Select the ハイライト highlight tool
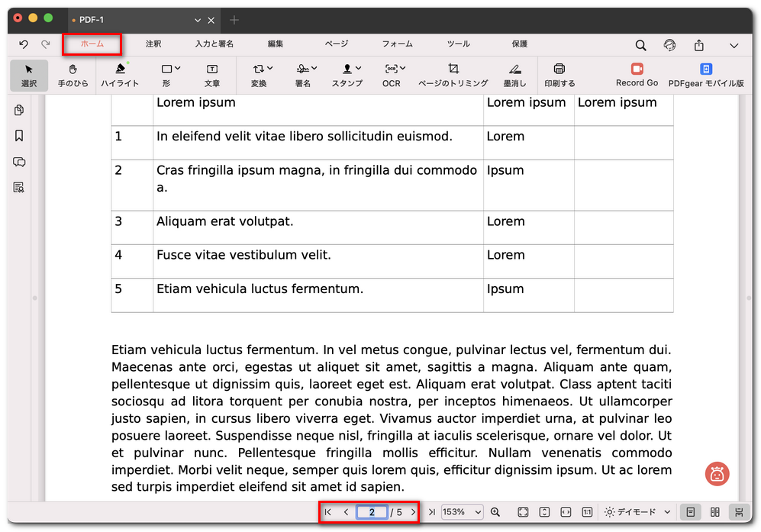Image resolution: width=761 pixels, height=532 pixels. click(x=120, y=74)
